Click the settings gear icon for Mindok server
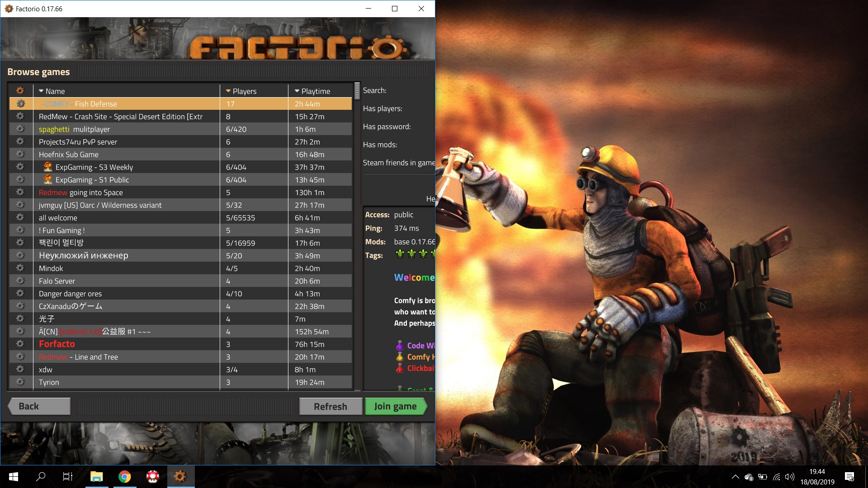The height and width of the screenshot is (488, 868). (x=20, y=267)
